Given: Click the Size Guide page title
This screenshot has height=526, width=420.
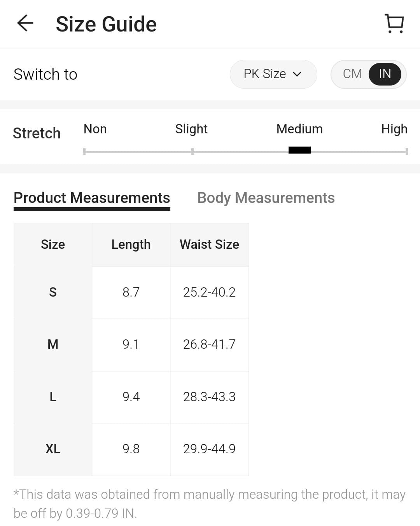Looking at the screenshot, I should 106,24.
